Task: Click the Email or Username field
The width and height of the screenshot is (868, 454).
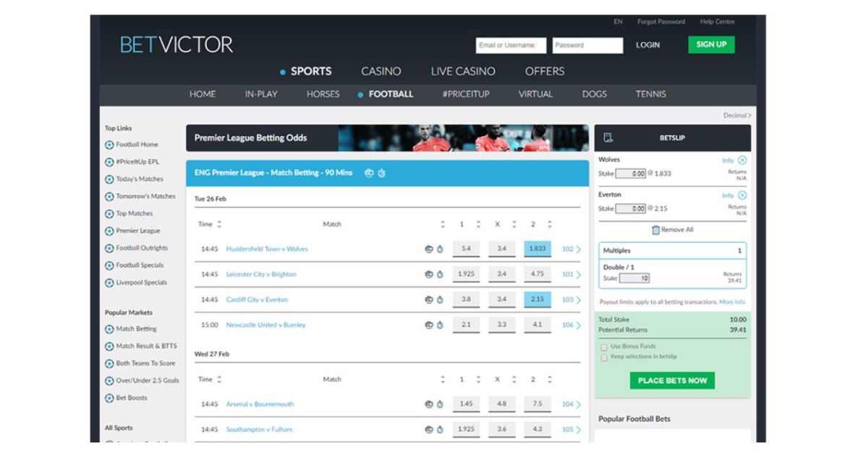Action: (511, 46)
